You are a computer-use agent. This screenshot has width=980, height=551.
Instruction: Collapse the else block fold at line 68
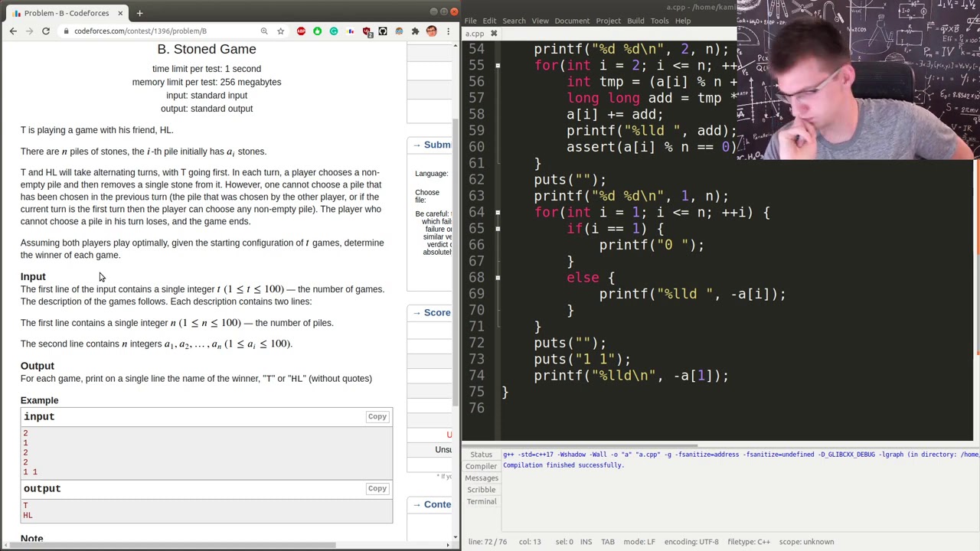tap(497, 278)
